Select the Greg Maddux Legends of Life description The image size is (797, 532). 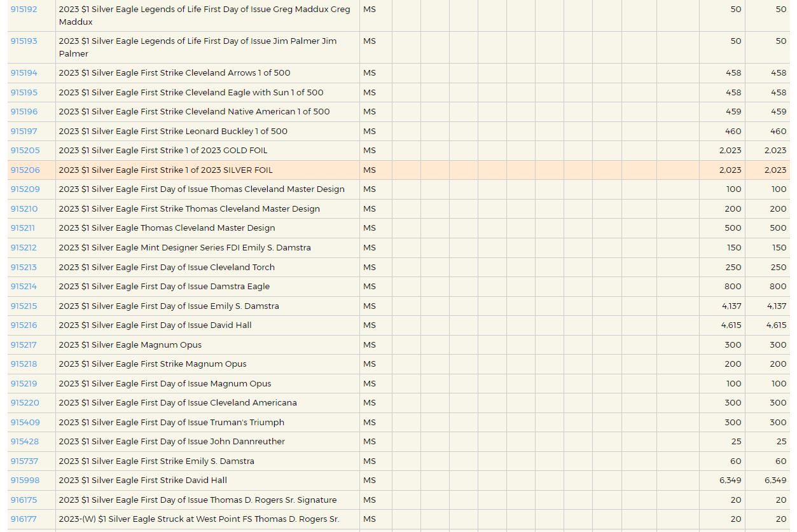[204, 16]
